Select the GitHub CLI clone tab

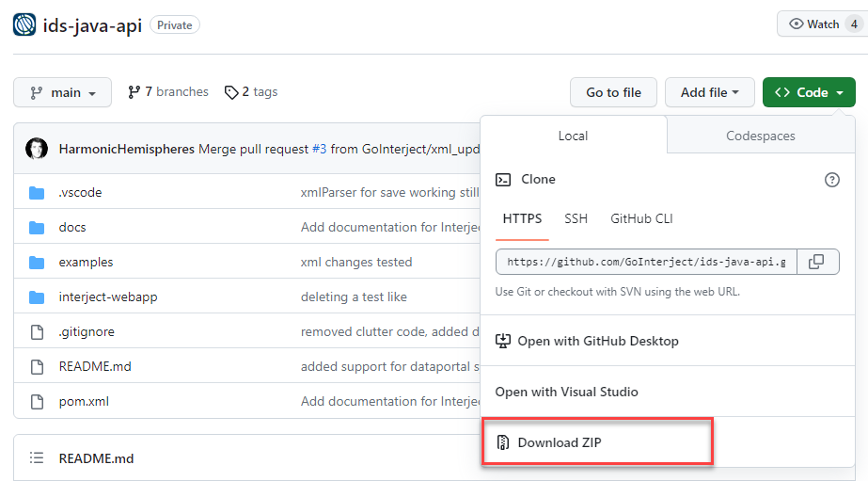tap(641, 219)
